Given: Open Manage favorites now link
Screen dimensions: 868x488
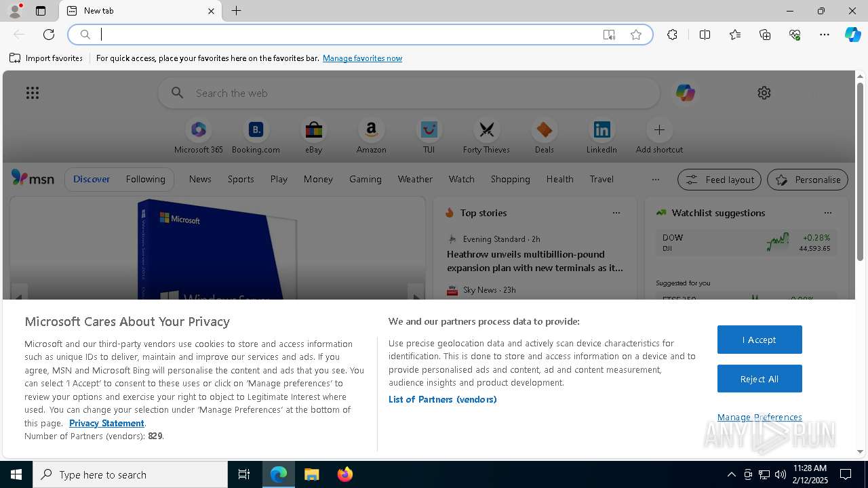Looking at the screenshot, I should (x=362, y=58).
